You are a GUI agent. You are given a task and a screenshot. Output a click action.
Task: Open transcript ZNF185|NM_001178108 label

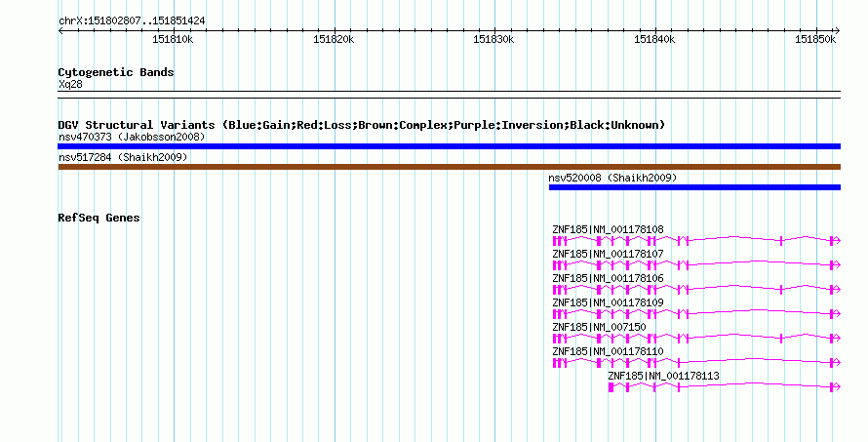(x=608, y=229)
